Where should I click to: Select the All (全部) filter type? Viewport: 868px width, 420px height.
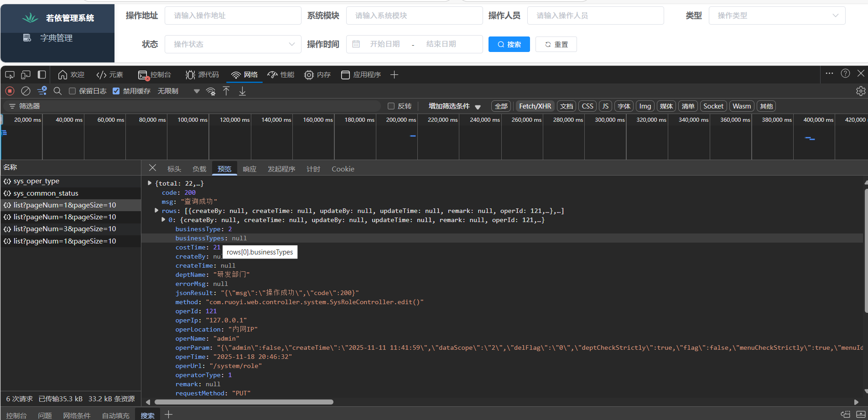(x=501, y=106)
